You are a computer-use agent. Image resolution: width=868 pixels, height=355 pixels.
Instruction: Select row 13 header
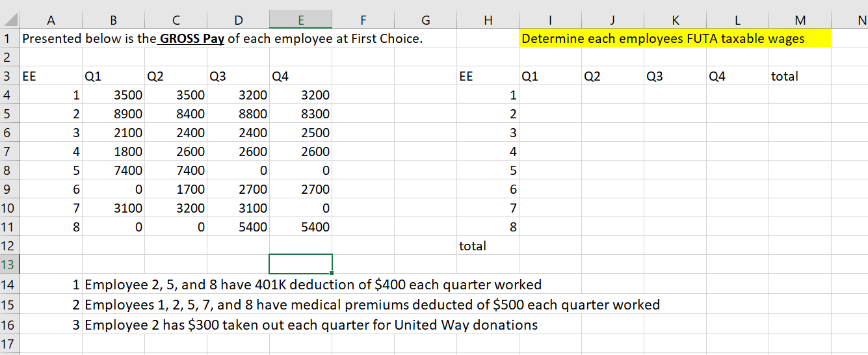point(10,265)
